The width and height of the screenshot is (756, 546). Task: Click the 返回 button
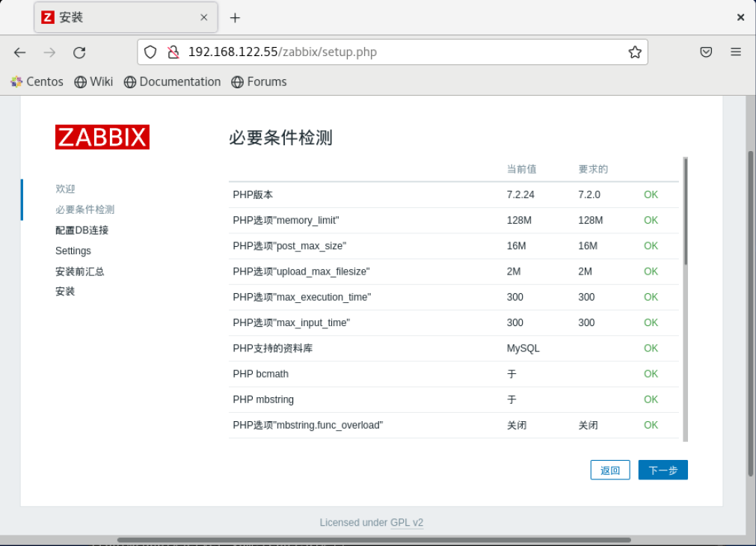coord(610,470)
